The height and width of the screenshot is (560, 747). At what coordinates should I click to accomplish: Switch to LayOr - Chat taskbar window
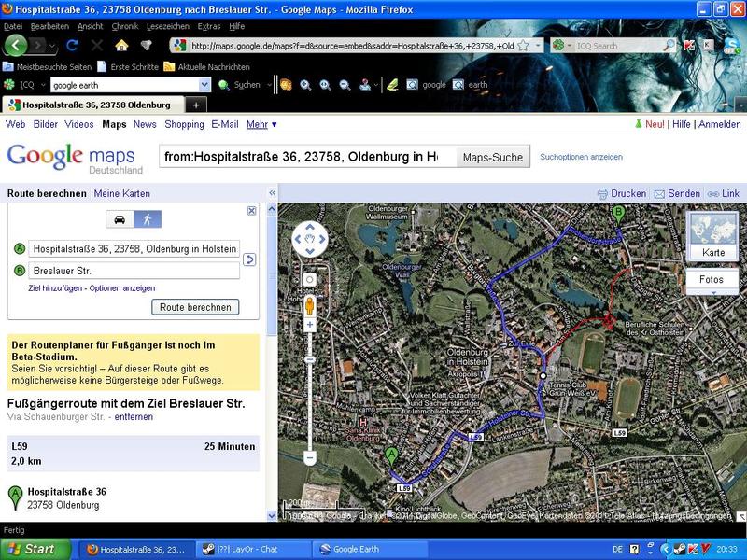tap(253, 549)
